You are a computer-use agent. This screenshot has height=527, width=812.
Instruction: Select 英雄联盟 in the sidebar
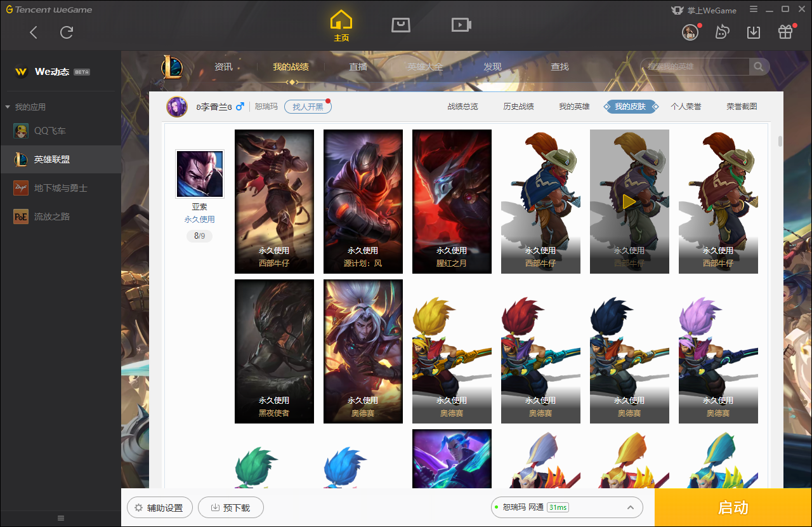tap(61, 159)
